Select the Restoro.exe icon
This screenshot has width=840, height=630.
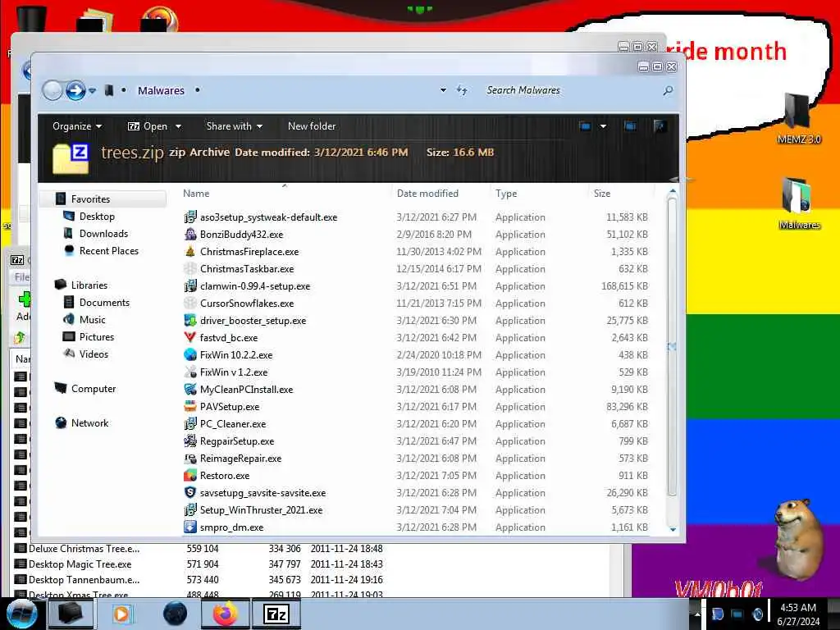[x=189, y=475]
